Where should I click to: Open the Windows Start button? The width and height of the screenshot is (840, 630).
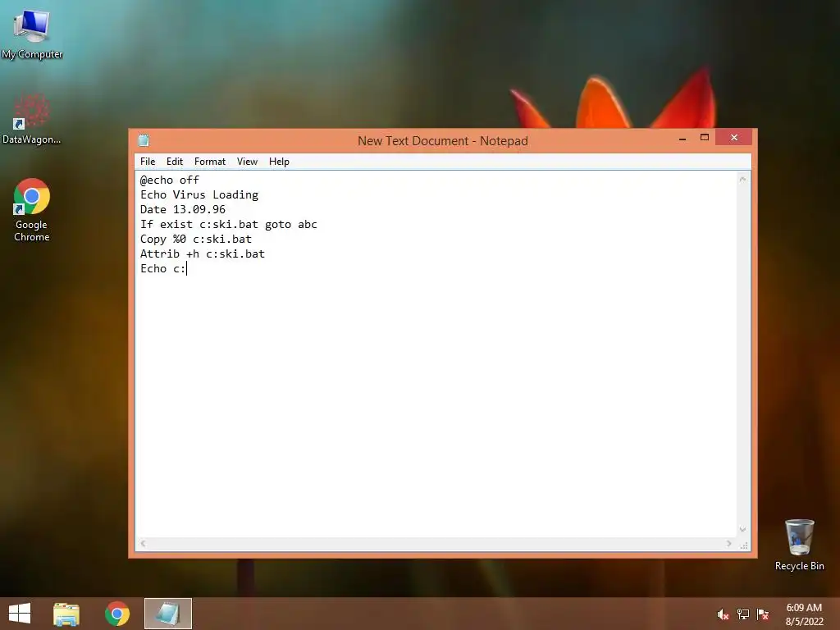pos(20,614)
